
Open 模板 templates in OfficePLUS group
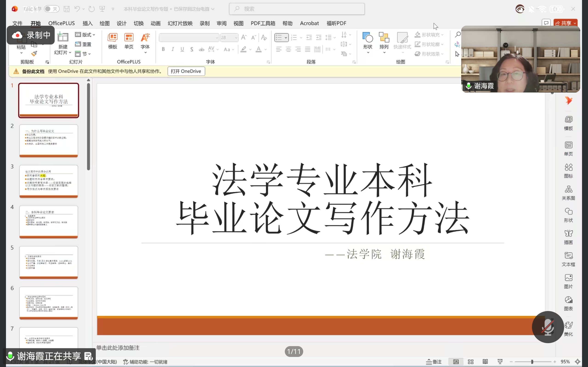[x=113, y=41]
